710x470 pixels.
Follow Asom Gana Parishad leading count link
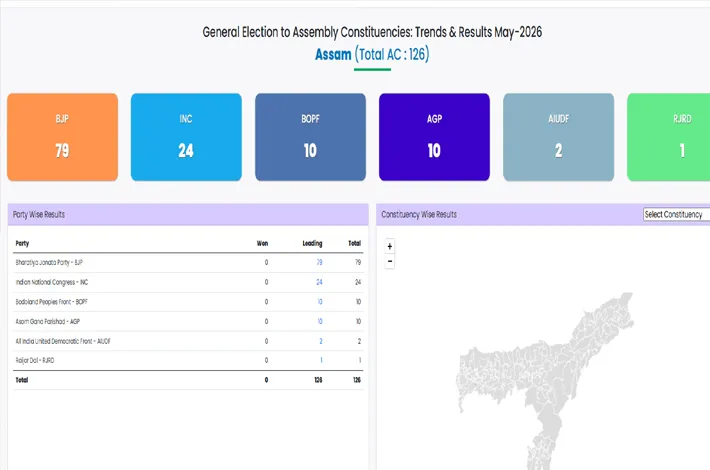[x=320, y=321]
